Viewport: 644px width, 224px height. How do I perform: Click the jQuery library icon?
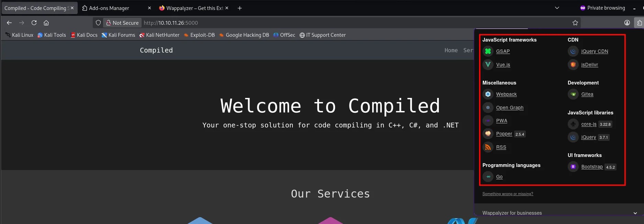tap(573, 137)
